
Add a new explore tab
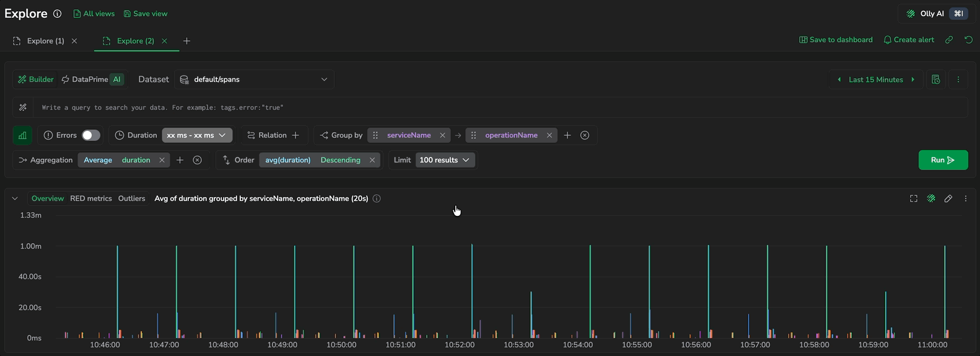[x=186, y=41]
